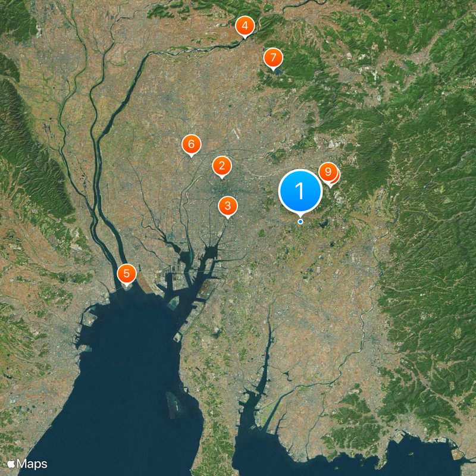476x476 pixels.
Task: Click the dark pond right of blue dot
Action: point(324,224)
